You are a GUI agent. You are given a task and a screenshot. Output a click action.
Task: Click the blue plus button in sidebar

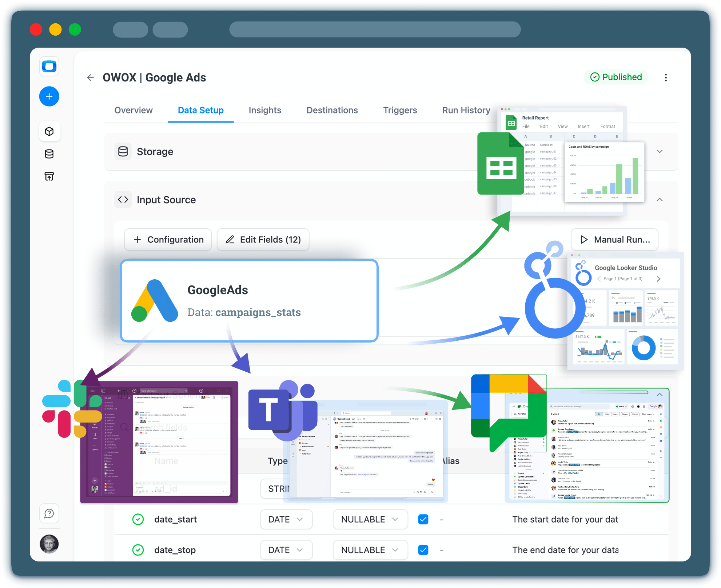(49, 96)
